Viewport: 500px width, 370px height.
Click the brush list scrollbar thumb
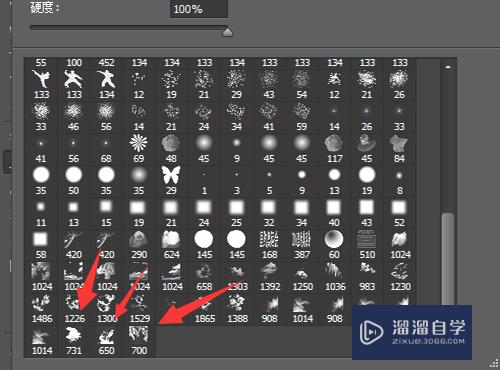point(448,258)
